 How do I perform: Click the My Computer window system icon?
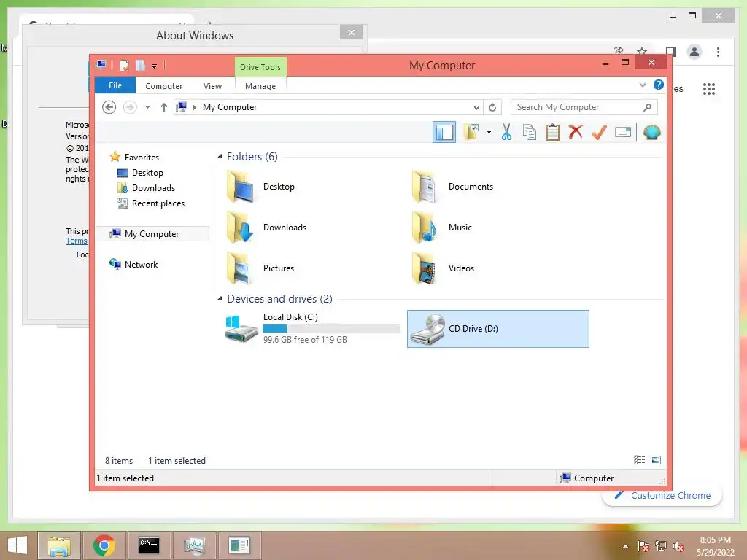click(101, 65)
